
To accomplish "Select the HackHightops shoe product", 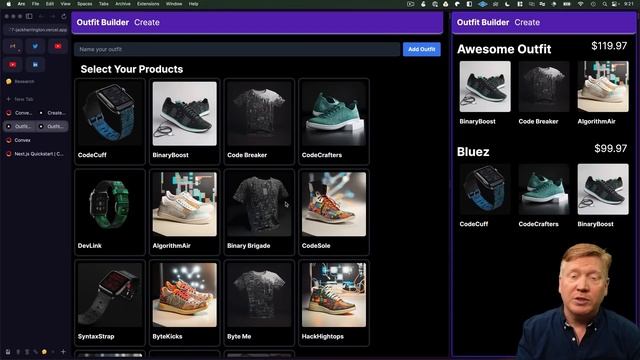I will (x=334, y=303).
